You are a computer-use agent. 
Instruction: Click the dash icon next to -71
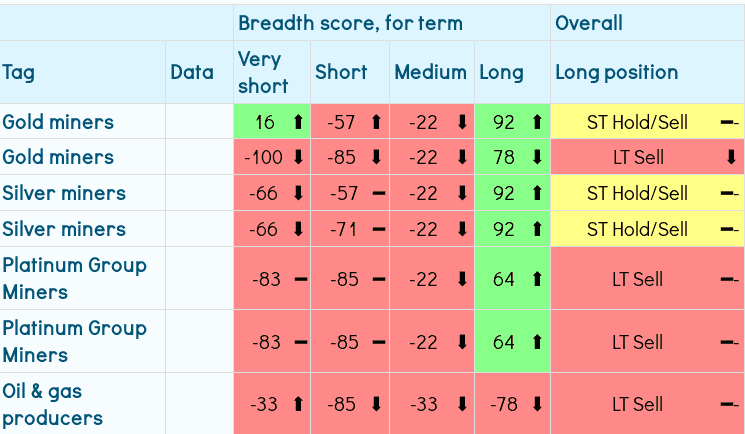377,229
